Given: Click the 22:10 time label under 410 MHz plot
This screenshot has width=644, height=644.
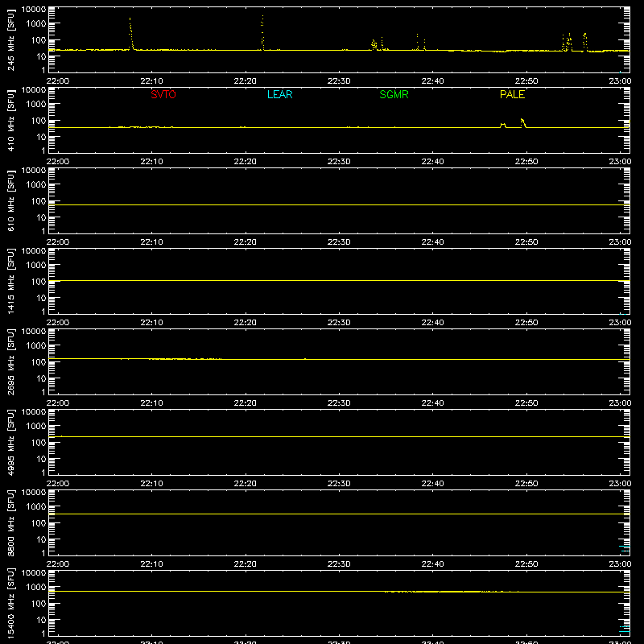Looking at the screenshot, I should [151, 162].
